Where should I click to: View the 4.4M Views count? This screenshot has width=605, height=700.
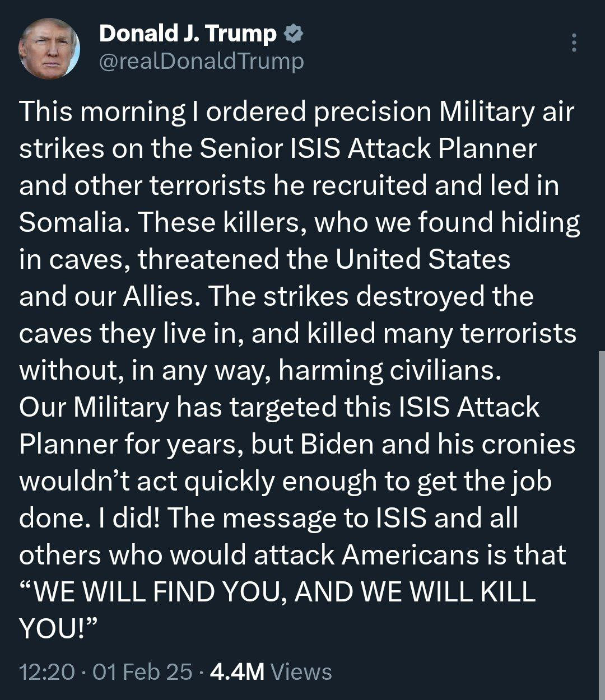click(x=271, y=671)
